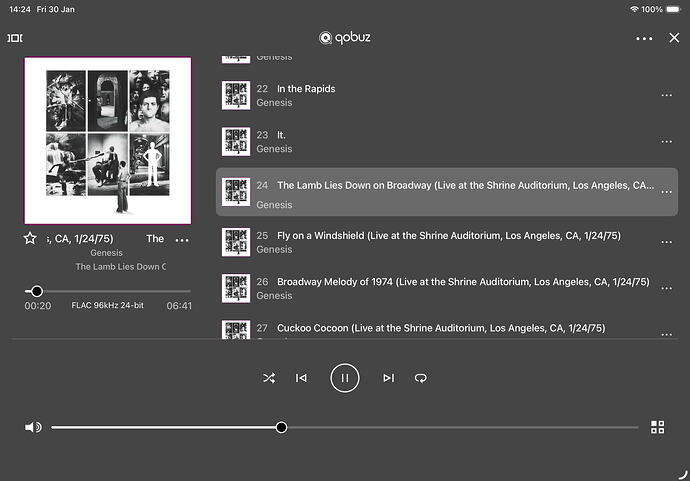
Task: Click Genesis artist under In the Rapids
Action: point(274,103)
